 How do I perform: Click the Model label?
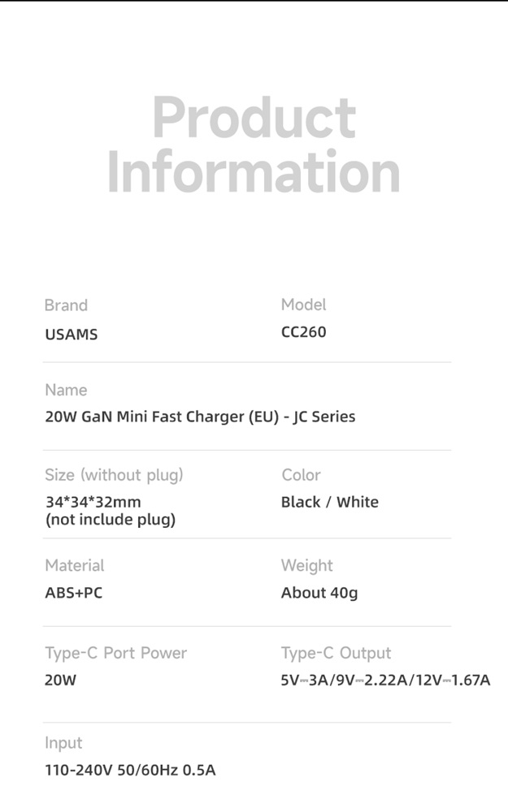(304, 304)
